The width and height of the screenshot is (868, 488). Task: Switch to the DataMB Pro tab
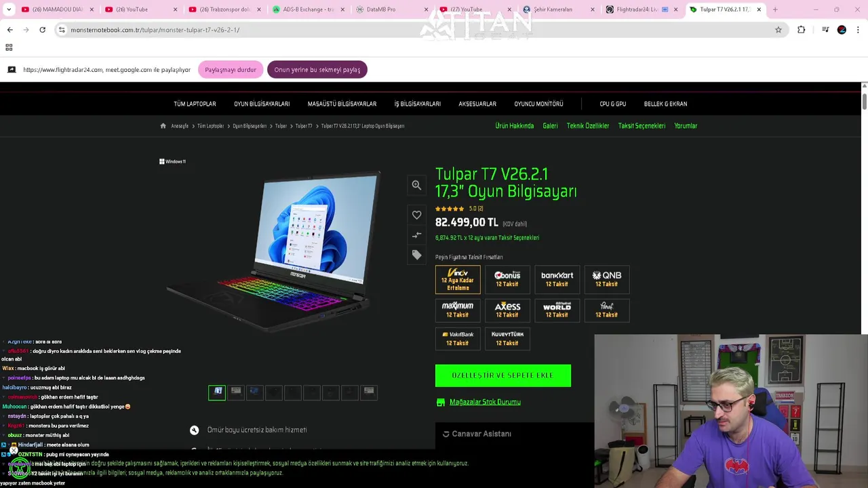tap(392, 9)
